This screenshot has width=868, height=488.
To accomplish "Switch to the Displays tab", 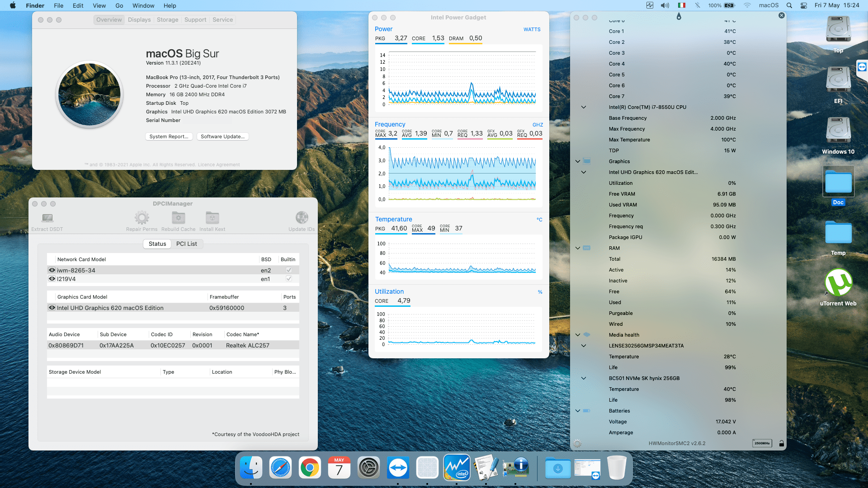I will pos(139,20).
